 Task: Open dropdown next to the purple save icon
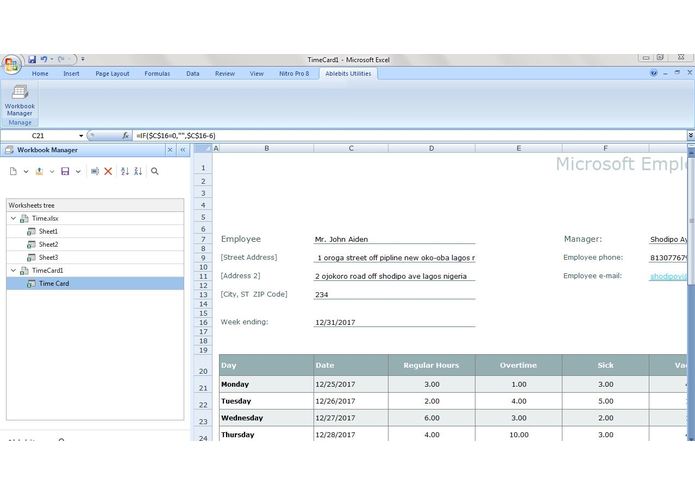pyautogui.click(x=78, y=171)
